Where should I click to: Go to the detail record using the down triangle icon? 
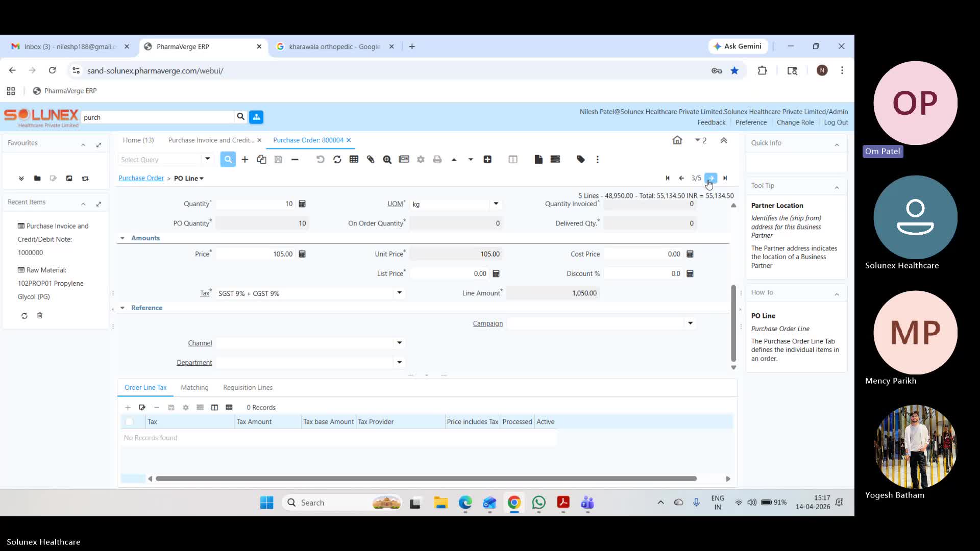(x=471, y=160)
